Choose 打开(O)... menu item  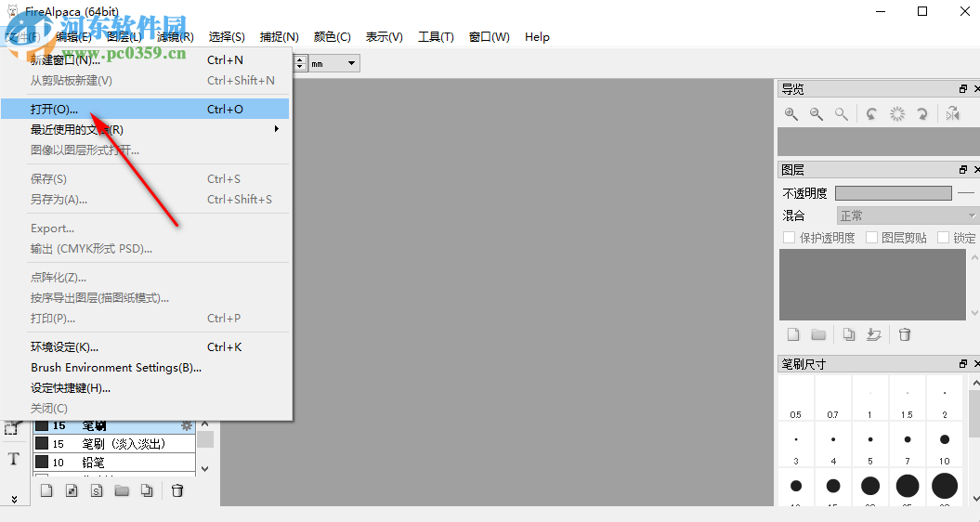(145, 109)
